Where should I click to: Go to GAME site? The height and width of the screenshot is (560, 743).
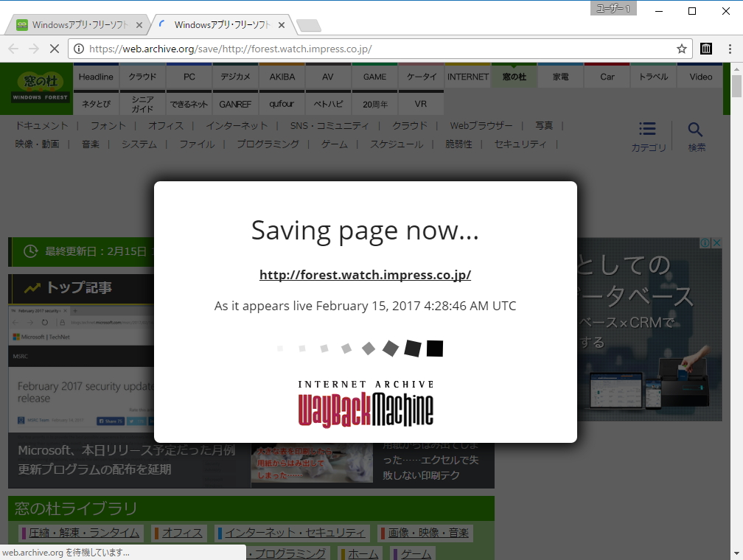[x=374, y=77]
